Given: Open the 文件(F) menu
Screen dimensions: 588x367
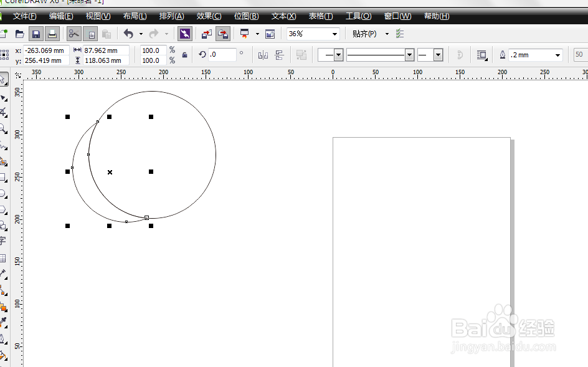Looking at the screenshot, I should tap(24, 16).
